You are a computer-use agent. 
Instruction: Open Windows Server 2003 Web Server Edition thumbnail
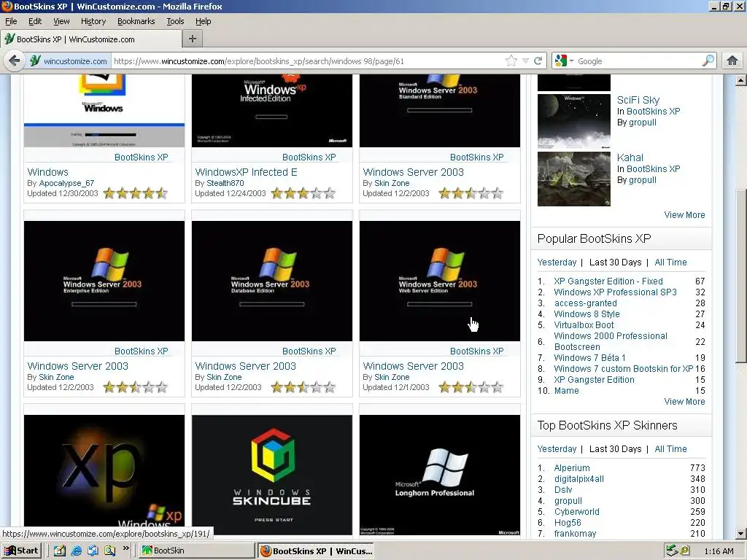(440, 281)
